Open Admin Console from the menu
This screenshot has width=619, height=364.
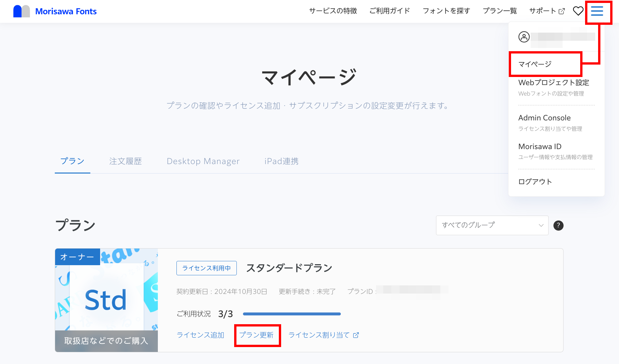click(x=544, y=118)
